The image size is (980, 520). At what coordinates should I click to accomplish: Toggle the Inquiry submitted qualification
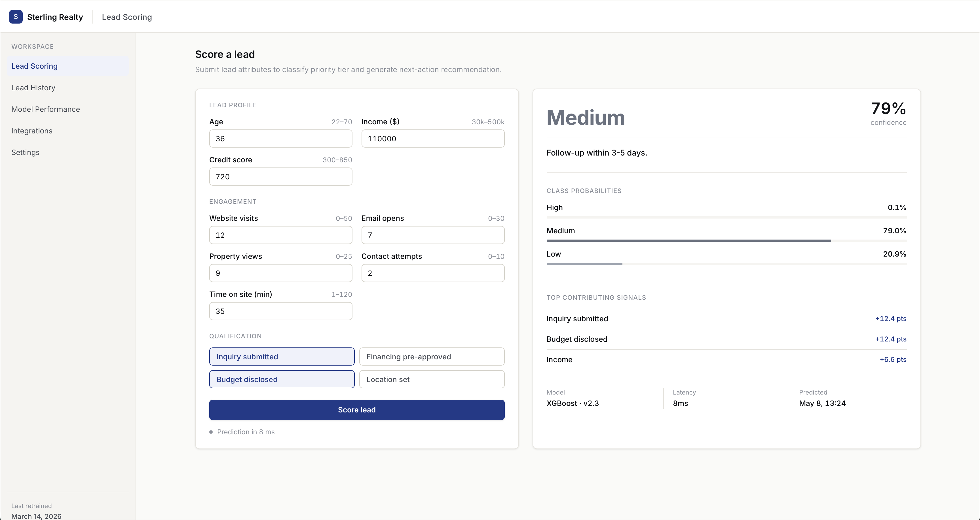pos(282,357)
